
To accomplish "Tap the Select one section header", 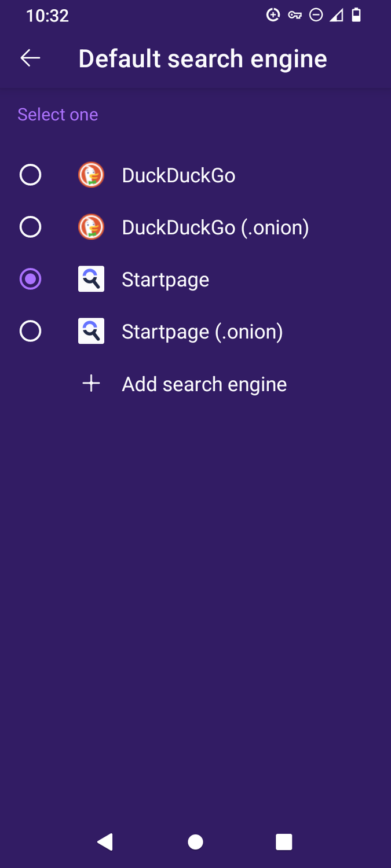I will click(x=58, y=114).
